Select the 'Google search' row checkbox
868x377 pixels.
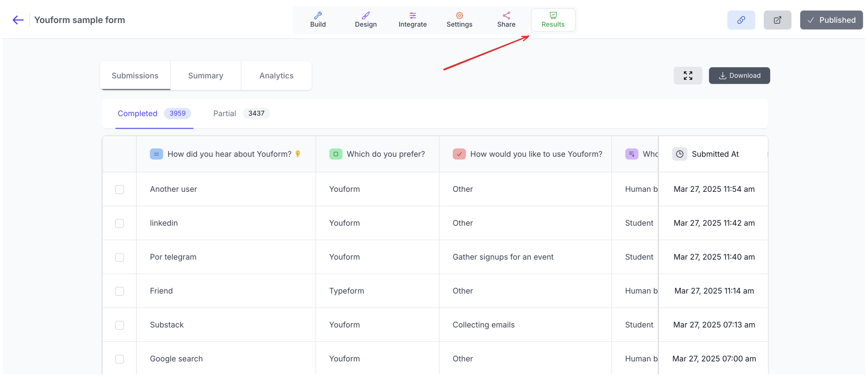[x=120, y=359]
